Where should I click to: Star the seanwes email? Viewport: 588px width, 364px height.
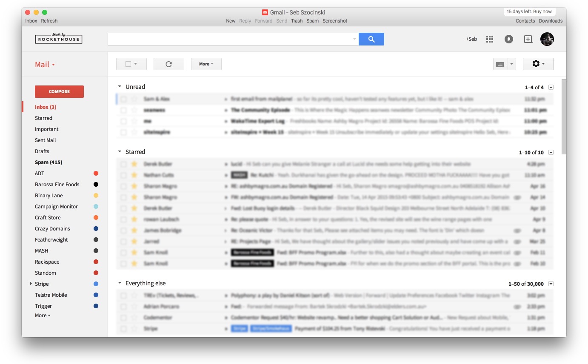(x=134, y=110)
